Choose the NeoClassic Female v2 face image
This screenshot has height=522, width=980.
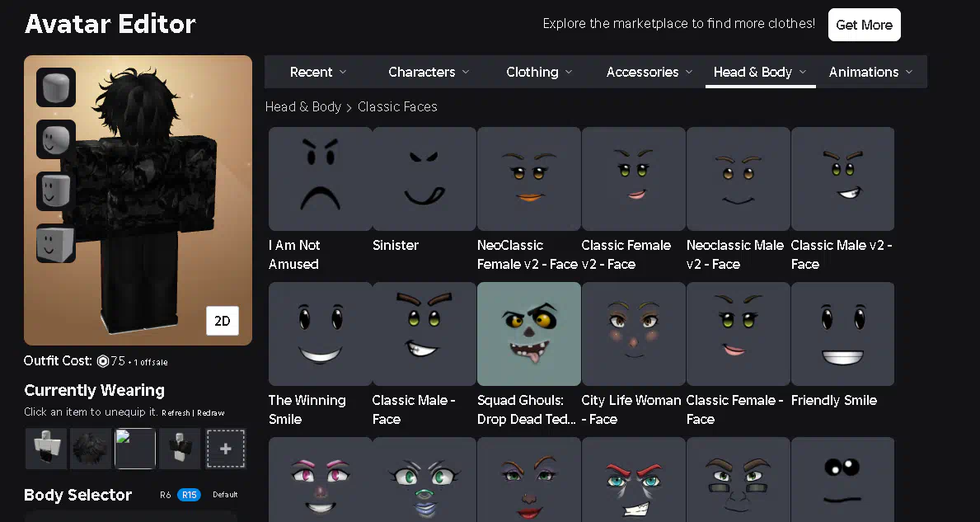click(529, 179)
